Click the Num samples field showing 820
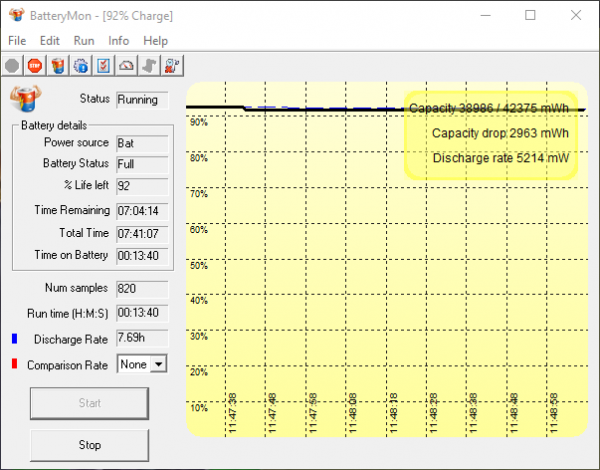The height and width of the screenshot is (470, 600). click(x=142, y=289)
